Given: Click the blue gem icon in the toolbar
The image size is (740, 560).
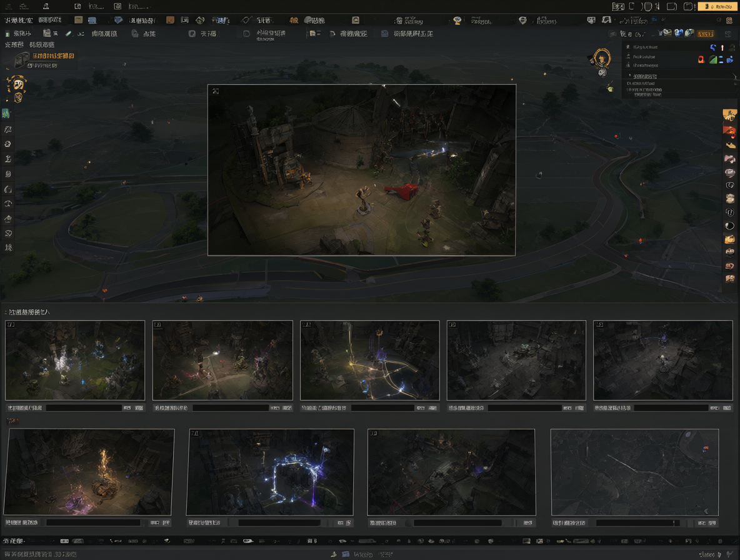Looking at the screenshot, I should [119, 20].
